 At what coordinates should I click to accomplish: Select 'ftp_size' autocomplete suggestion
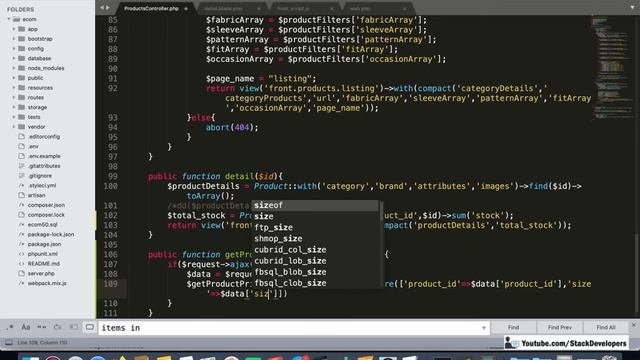pyautogui.click(x=315, y=227)
